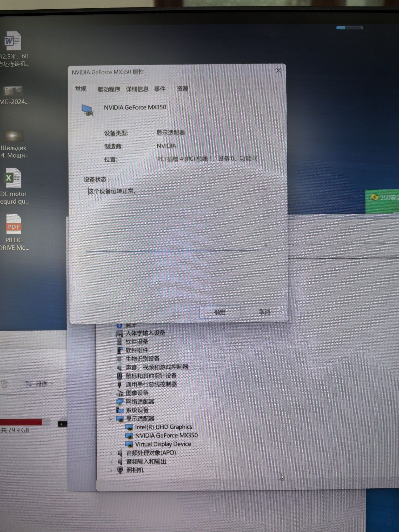Viewport: 399px width, 532px height.
Task: Click the 鼠标和其他指针设备 mouse icon
Action: click(119, 376)
